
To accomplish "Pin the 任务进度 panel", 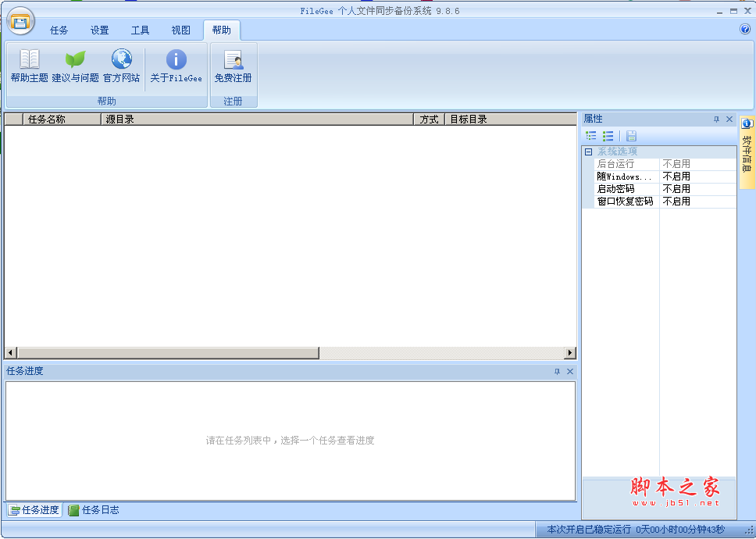I will pos(558,371).
